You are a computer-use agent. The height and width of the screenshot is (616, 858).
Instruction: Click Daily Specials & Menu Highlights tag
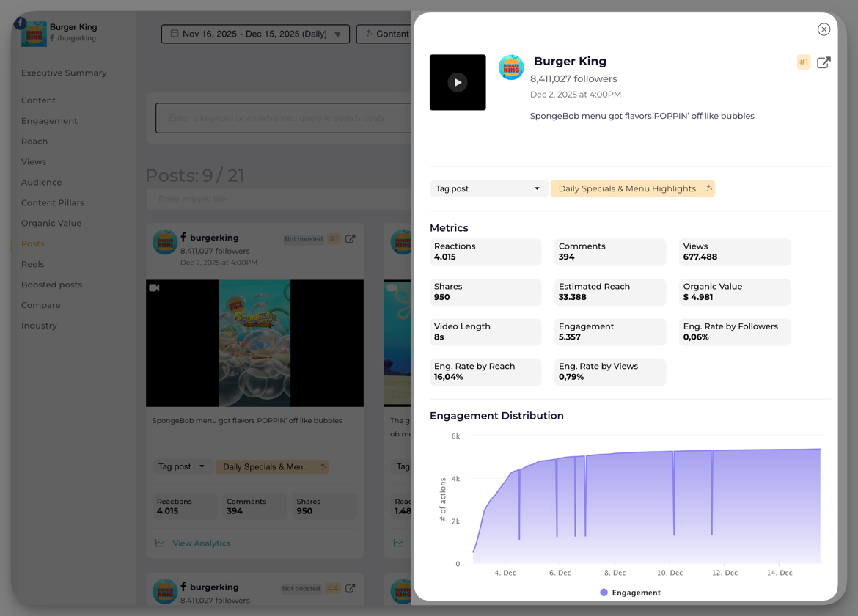point(627,188)
